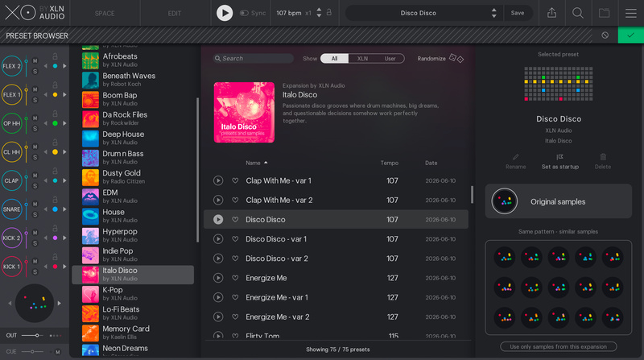This screenshot has width=644, height=360.
Task: Mute the CLAP channel
Action: point(35,176)
